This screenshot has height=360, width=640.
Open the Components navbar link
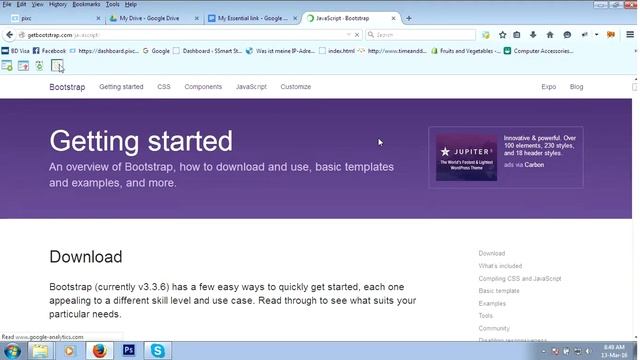pos(203,87)
